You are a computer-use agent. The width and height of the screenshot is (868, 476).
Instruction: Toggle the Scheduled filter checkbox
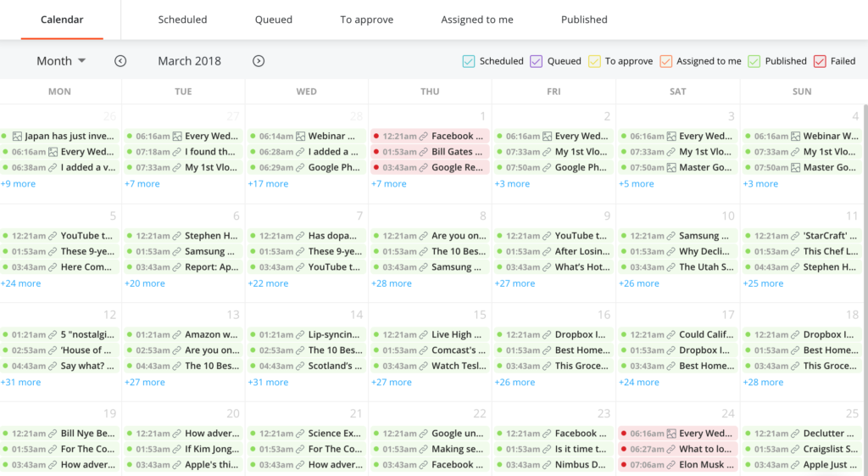pyautogui.click(x=468, y=61)
